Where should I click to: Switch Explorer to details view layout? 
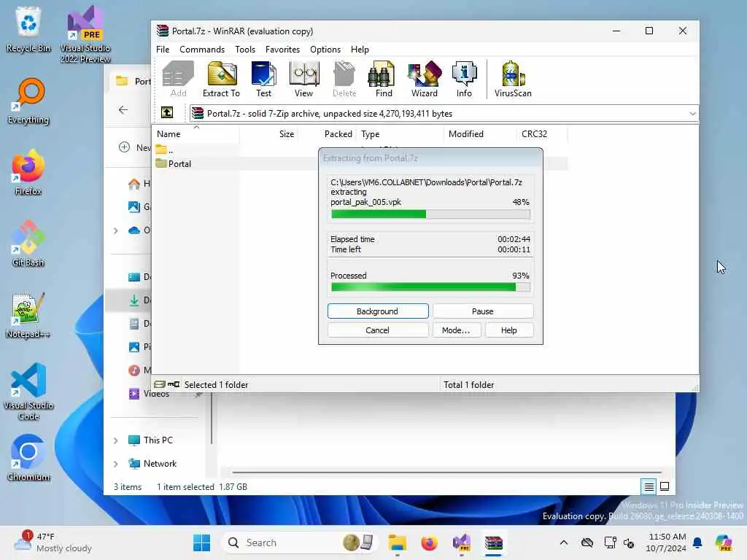tap(649, 486)
